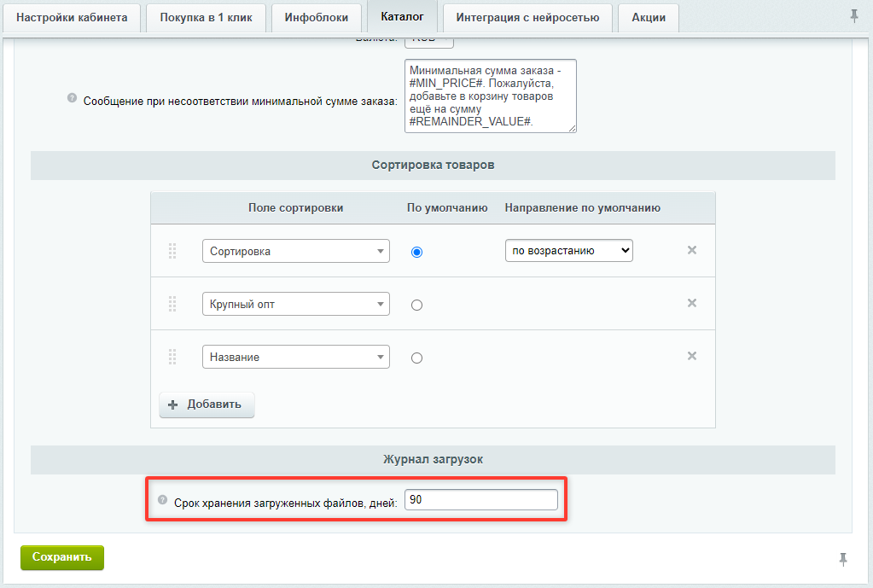Click the Поле сортировки column header
Image resolution: width=873 pixels, height=588 pixels.
[295, 207]
